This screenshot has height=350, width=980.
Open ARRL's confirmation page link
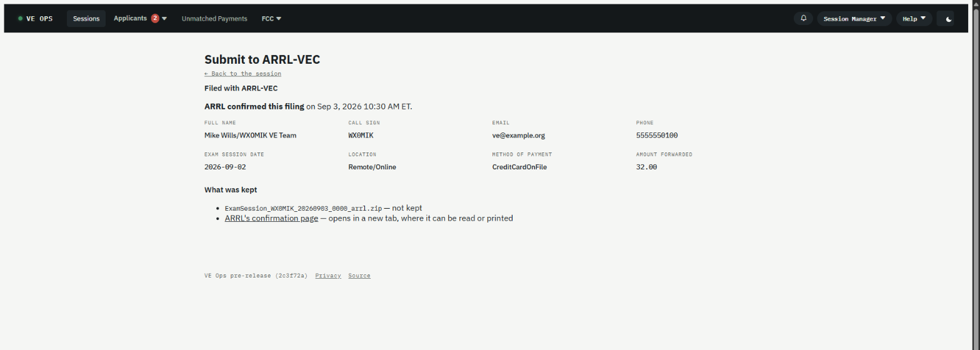[271, 218]
